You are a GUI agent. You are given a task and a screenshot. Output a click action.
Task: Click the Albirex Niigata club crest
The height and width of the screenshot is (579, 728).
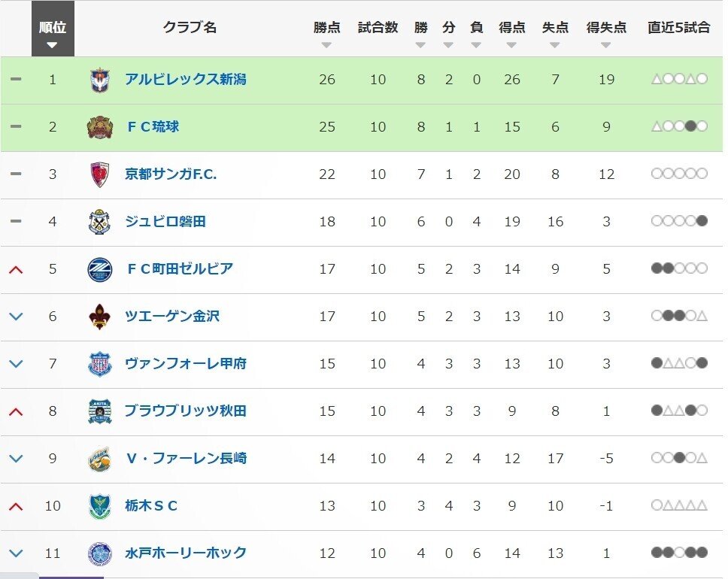tap(99, 80)
